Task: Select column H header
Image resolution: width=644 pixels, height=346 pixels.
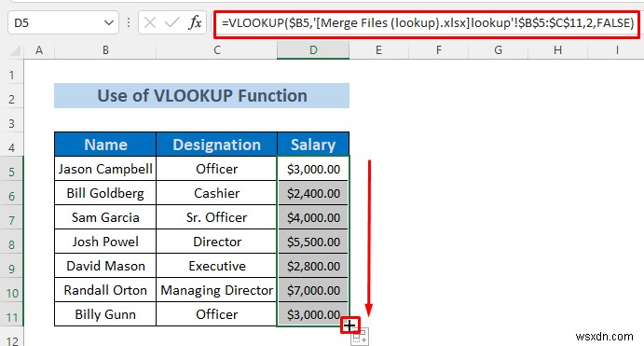Action: (557, 50)
